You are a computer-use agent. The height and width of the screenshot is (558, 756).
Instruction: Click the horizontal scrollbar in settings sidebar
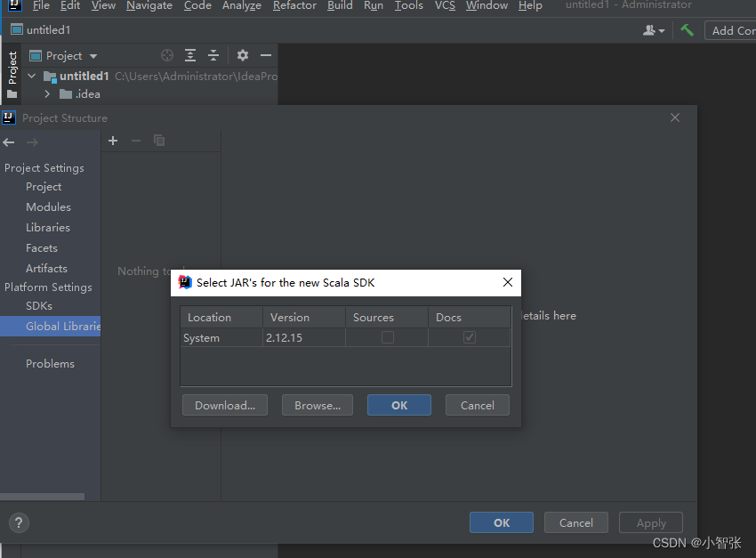[x=42, y=497]
